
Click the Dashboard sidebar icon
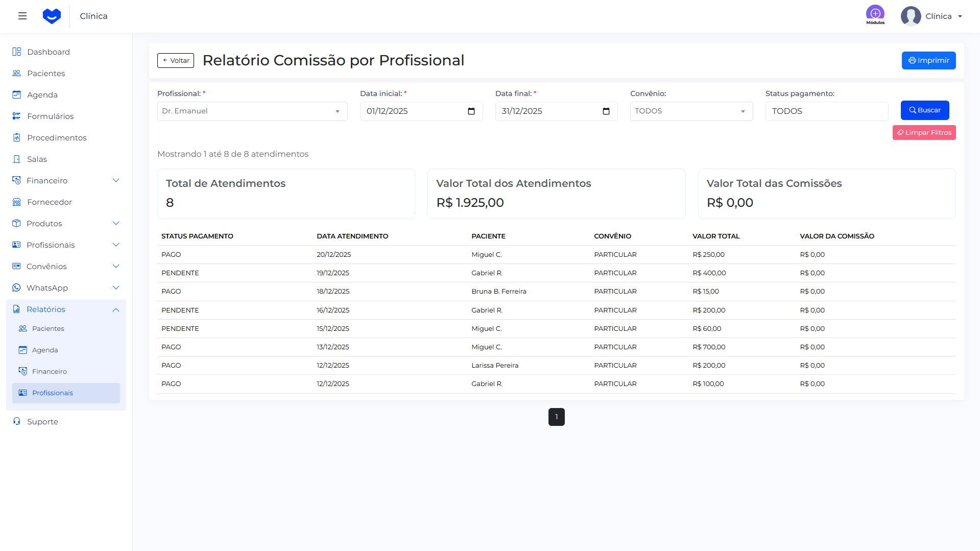pos(17,52)
